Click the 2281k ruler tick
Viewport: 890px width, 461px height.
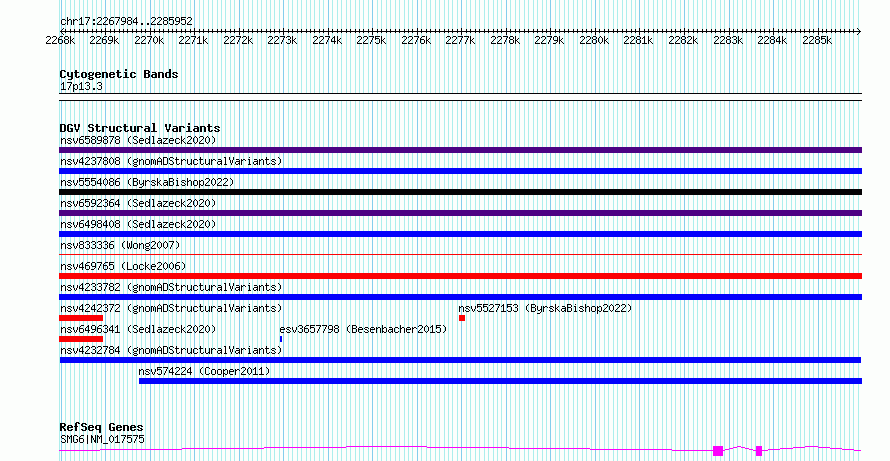pos(639,41)
